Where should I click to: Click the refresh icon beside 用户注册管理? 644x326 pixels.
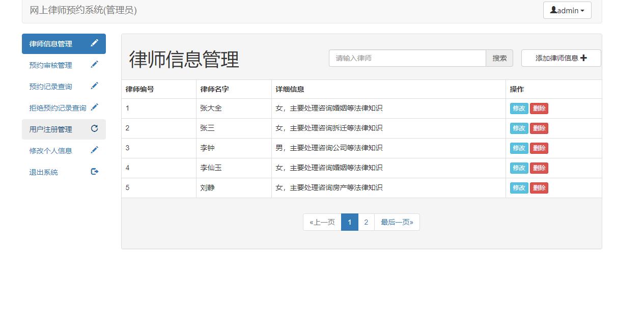tap(94, 129)
